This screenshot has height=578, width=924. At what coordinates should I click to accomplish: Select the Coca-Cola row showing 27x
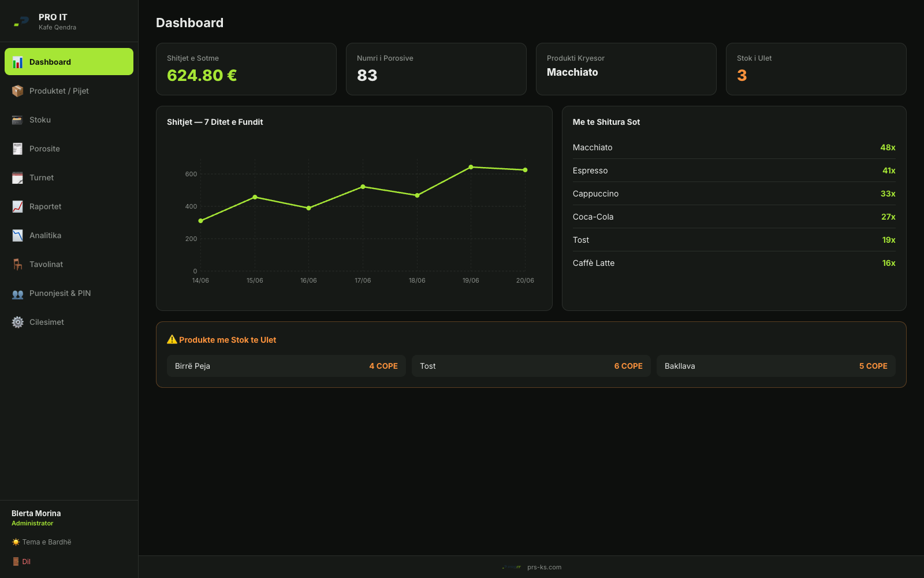point(734,217)
